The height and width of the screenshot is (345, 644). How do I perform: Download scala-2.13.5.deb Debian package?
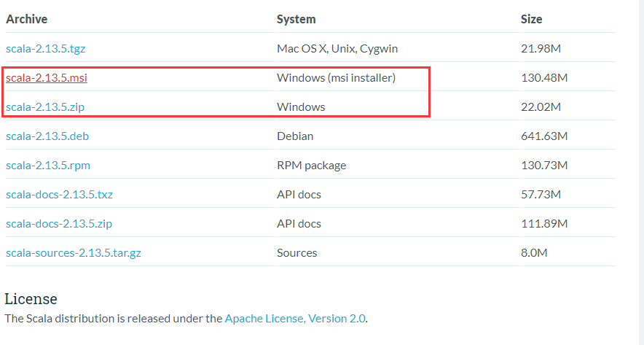pyautogui.click(x=47, y=136)
